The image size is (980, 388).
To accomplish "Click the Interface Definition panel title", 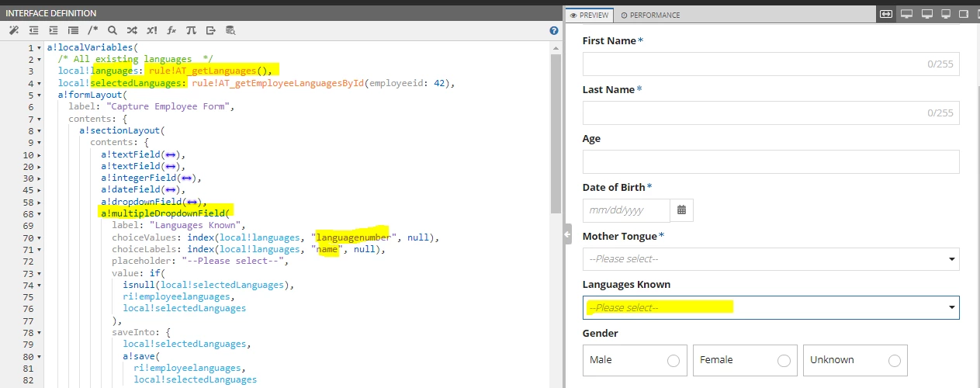I will 51,13.
